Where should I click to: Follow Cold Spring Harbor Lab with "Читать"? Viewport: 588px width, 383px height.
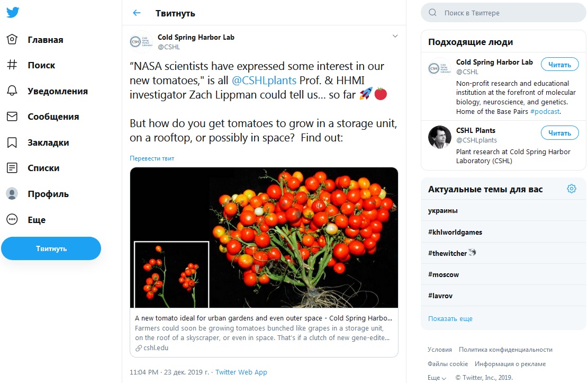coord(559,65)
